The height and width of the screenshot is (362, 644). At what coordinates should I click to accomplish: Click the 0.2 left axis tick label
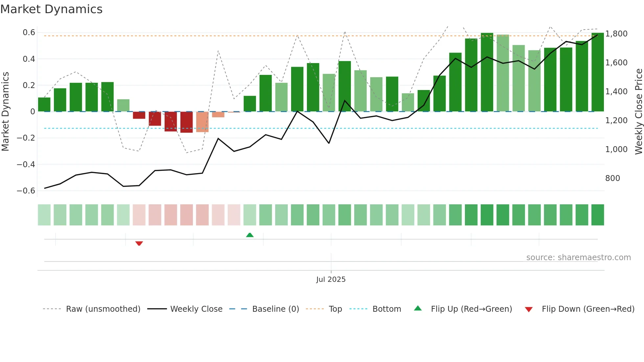pyautogui.click(x=29, y=85)
